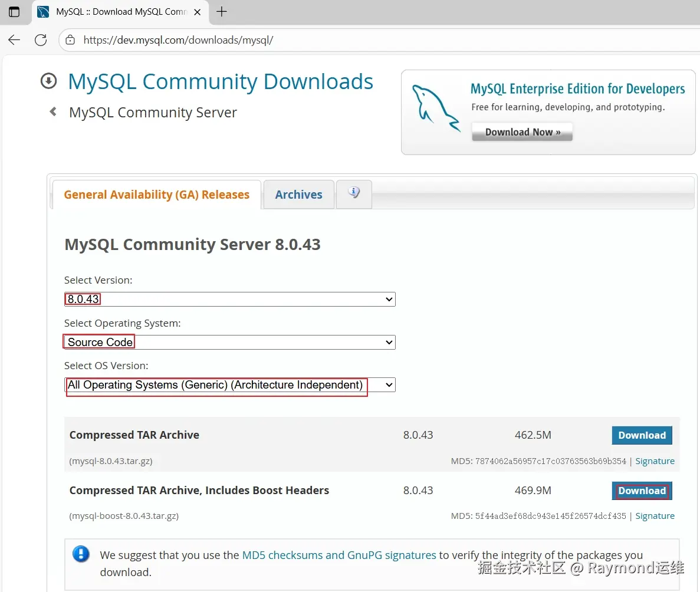Click the MD5 5f44ad3ef68dc943e145f26574dcf435 text
The image size is (700, 592).
pyautogui.click(x=538, y=516)
